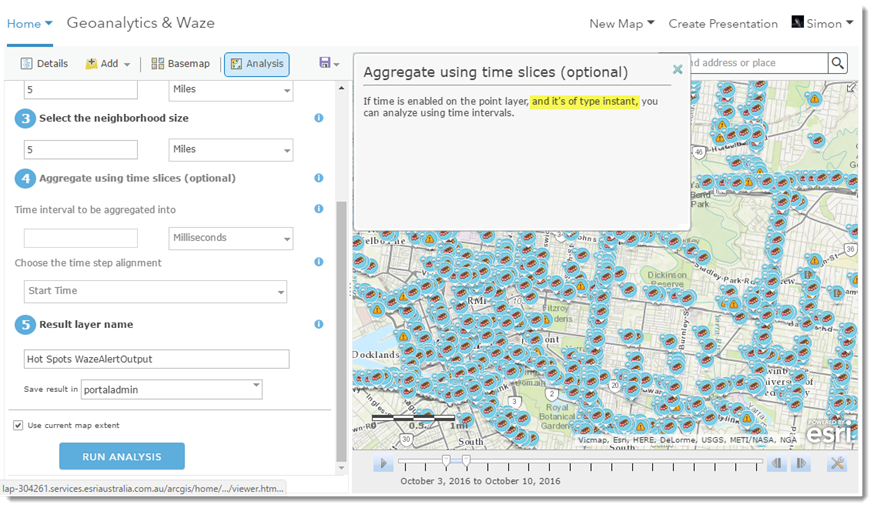Click the Hot Spots WazeAlertOutput name field
This screenshot has width=874, height=508.
(157, 359)
